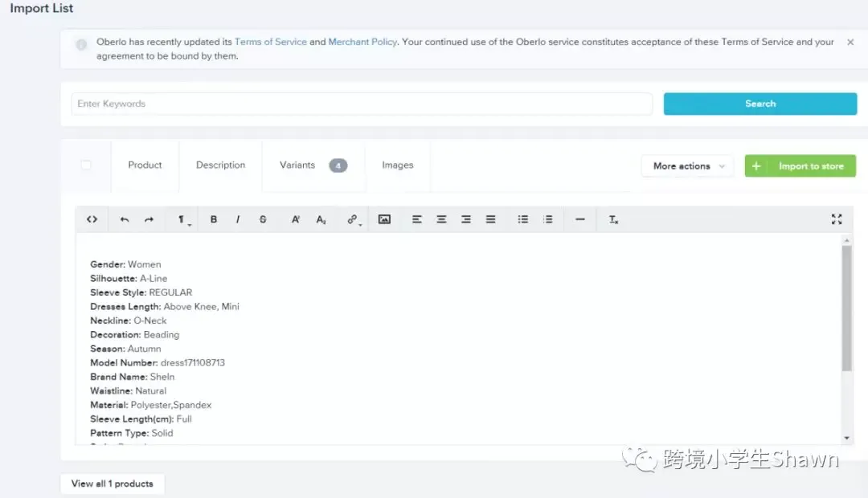Click the scroll up arrow in editor
The image size is (868, 498).
pyautogui.click(x=846, y=241)
